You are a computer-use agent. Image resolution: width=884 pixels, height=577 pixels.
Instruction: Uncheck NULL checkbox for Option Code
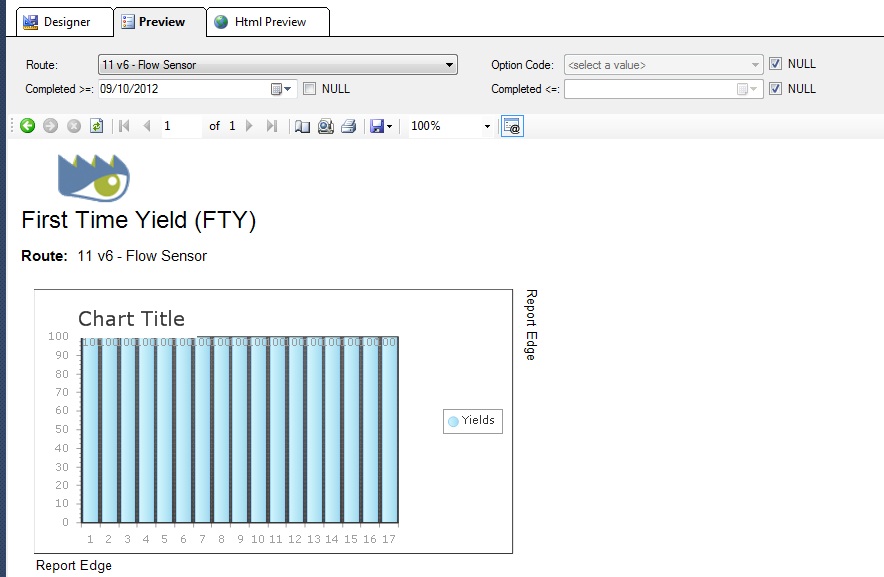point(776,64)
